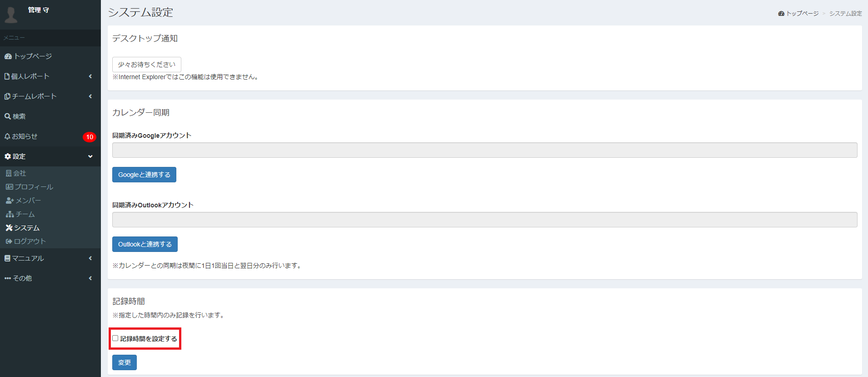The height and width of the screenshot is (377, 868).
Task: Click the dashboard icon next to トップページ in the sidebar
Action: [8, 56]
